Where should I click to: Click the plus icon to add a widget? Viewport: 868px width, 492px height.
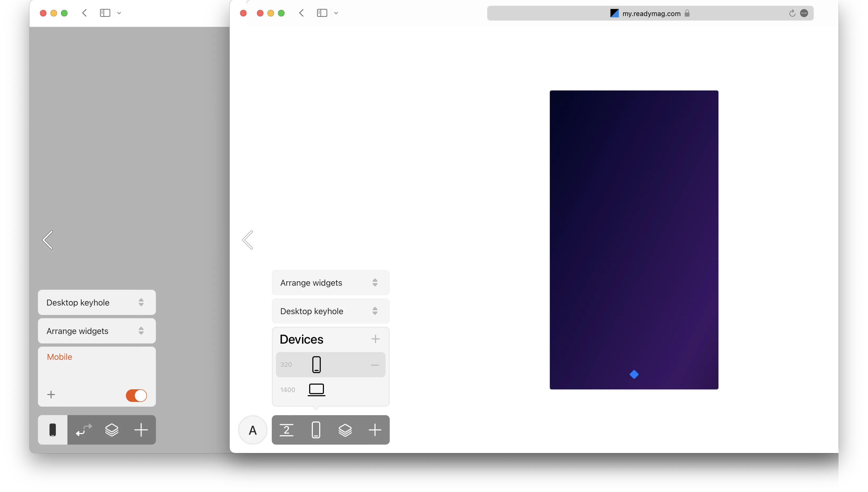click(x=375, y=430)
